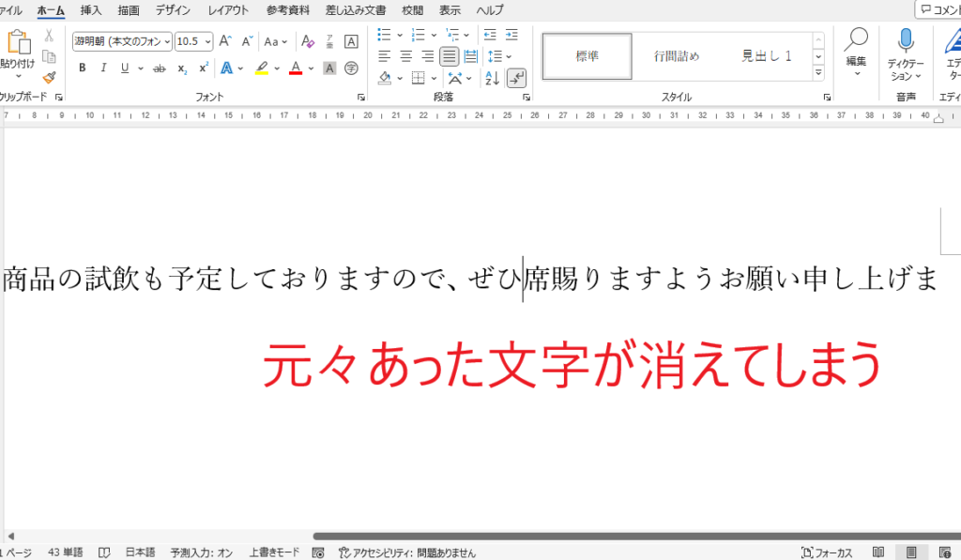Apply the 行間詰め style
This screenshot has height=560, width=961.
click(676, 56)
